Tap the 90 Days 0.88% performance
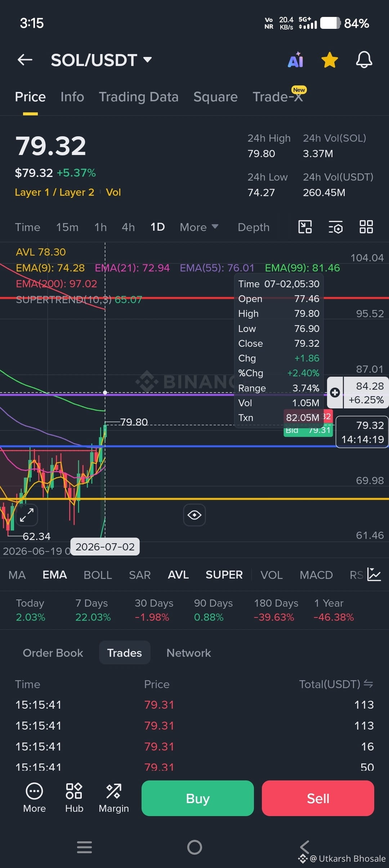 [x=213, y=610]
